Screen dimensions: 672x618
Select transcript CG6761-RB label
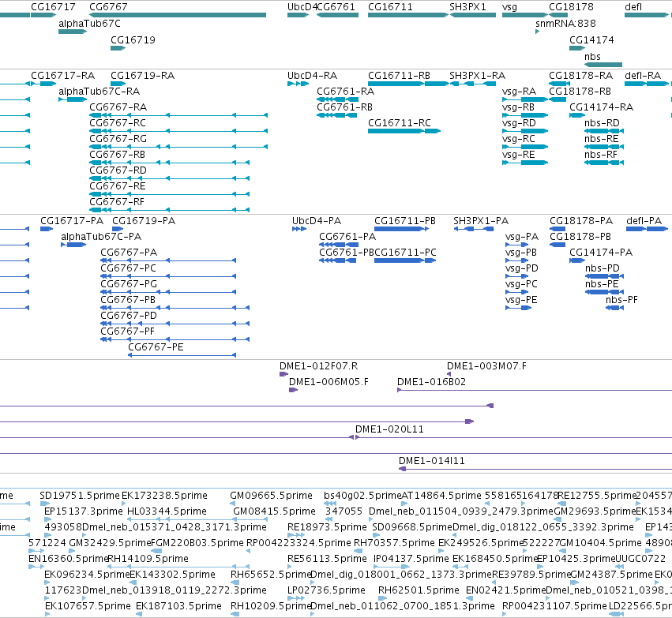[x=345, y=107]
